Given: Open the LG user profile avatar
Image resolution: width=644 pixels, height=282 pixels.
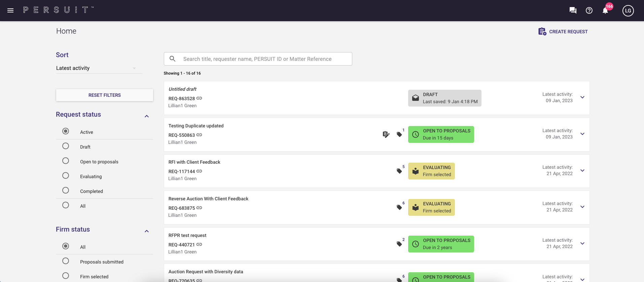Looking at the screenshot, I should pyautogui.click(x=628, y=10).
